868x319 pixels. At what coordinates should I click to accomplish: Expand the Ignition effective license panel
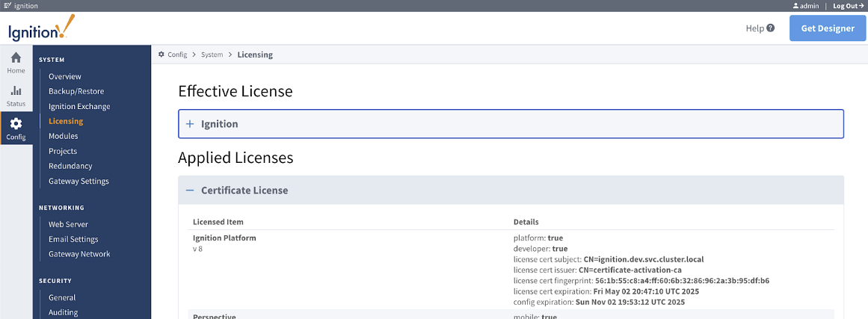[x=511, y=124]
